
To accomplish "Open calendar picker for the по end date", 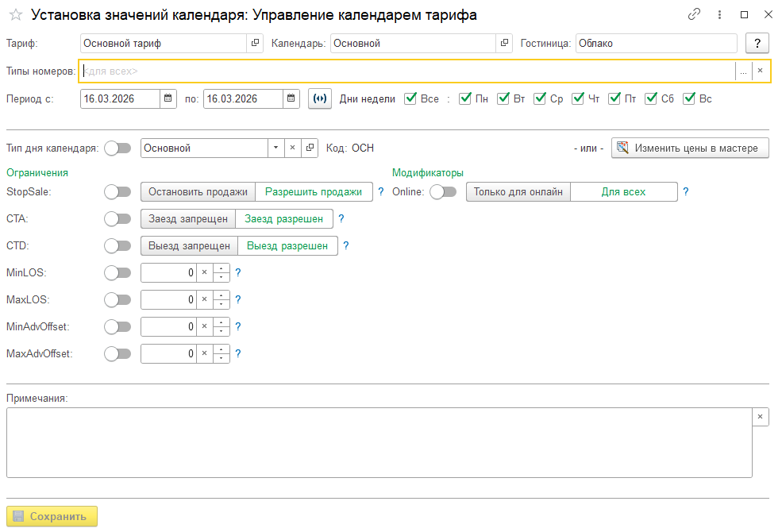I will [292, 99].
